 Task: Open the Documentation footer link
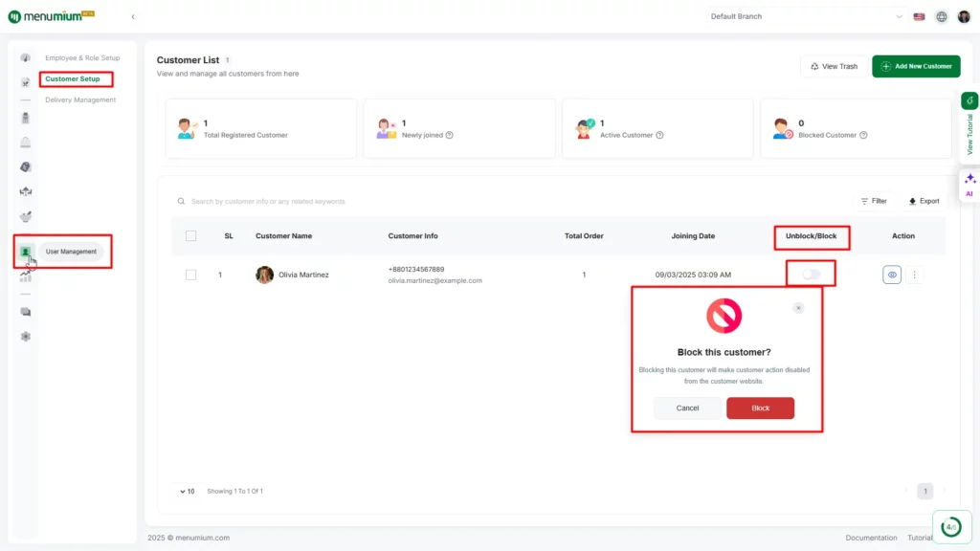click(871, 538)
